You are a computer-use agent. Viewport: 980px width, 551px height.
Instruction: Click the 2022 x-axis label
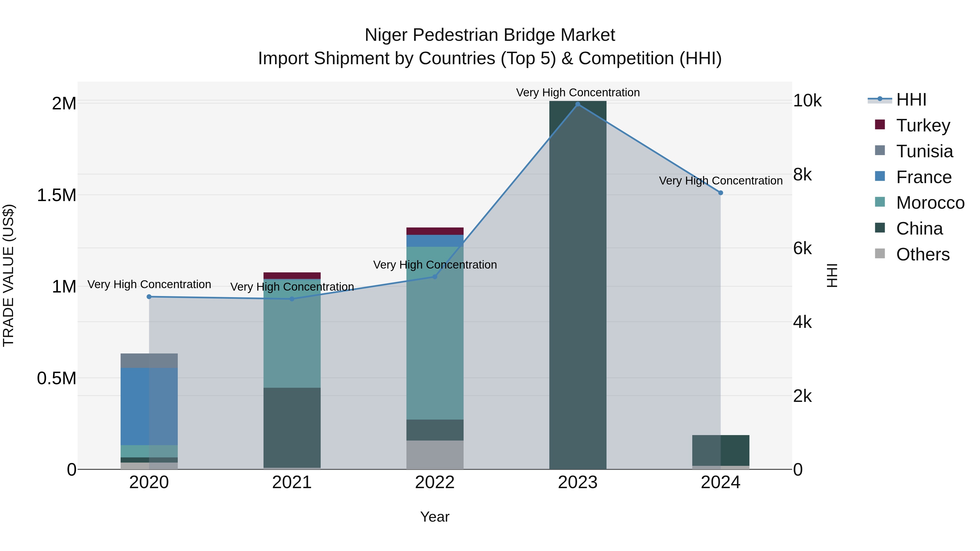(x=435, y=482)
